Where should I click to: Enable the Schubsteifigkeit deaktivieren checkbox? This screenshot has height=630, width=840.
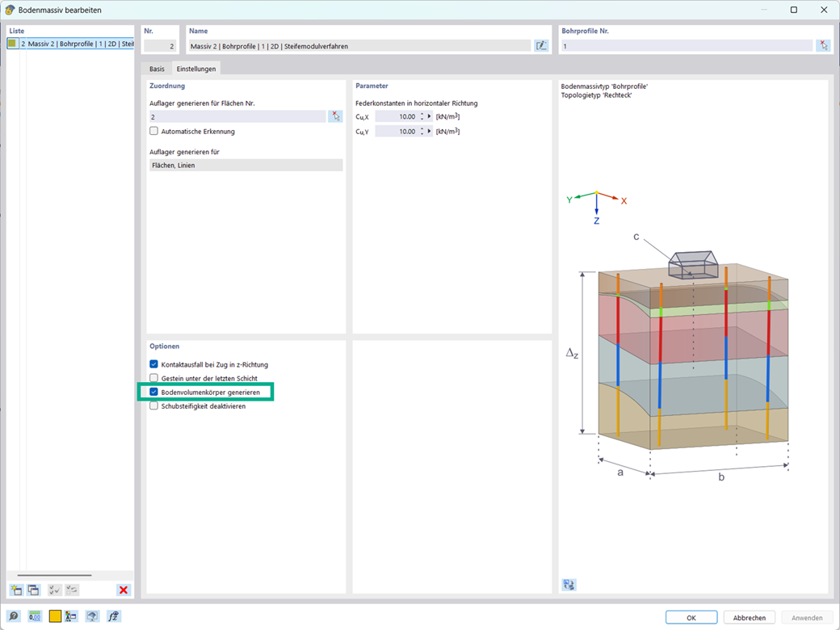click(x=153, y=406)
